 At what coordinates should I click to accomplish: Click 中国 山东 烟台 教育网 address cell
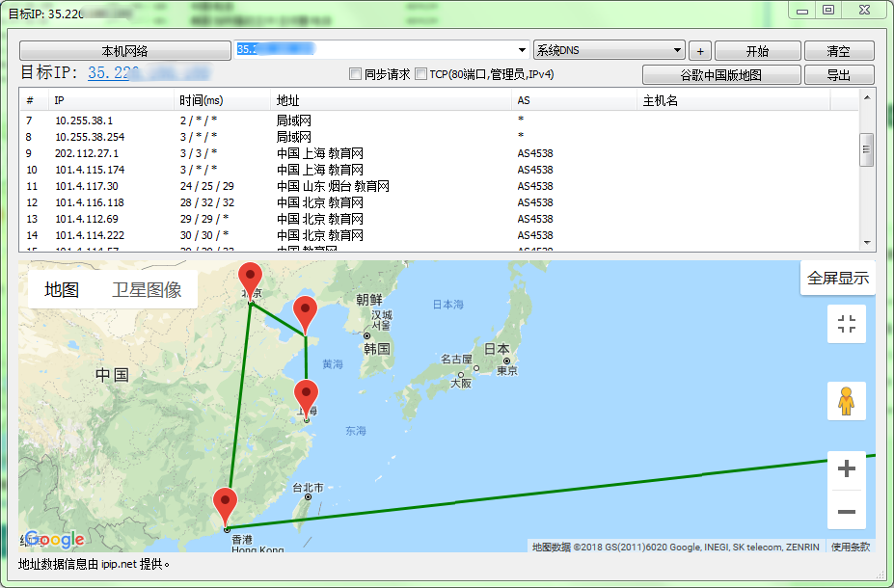(333, 186)
